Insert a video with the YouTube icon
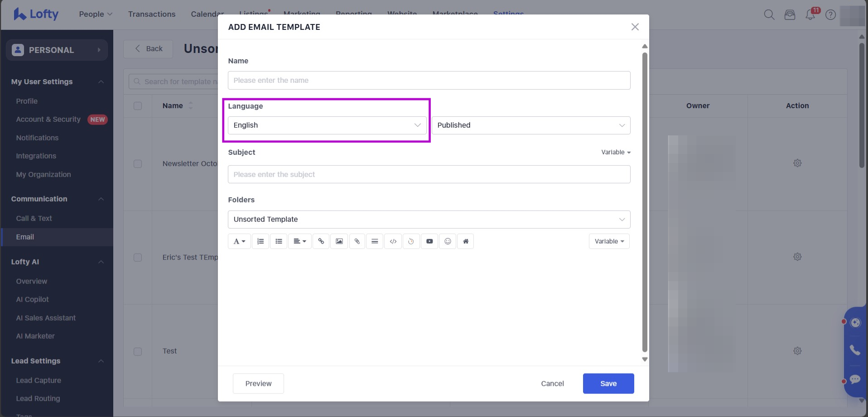Screen dimensions: 868x417 click(429, 241)
